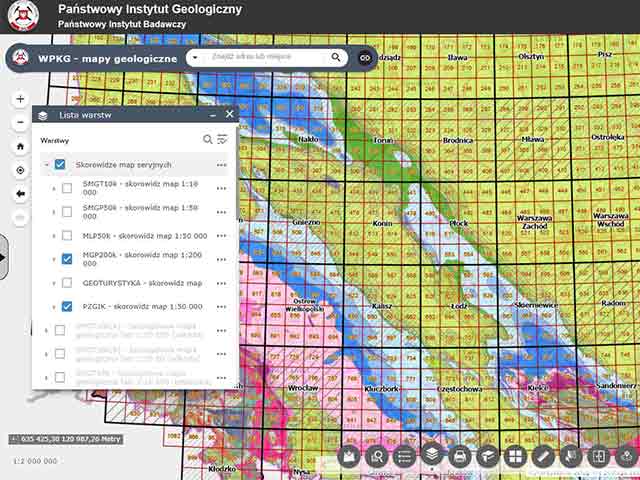Uncheck the MGP200k skorowidz layer
The width and height of the screenshot is (640, 480).
point(67,259)
